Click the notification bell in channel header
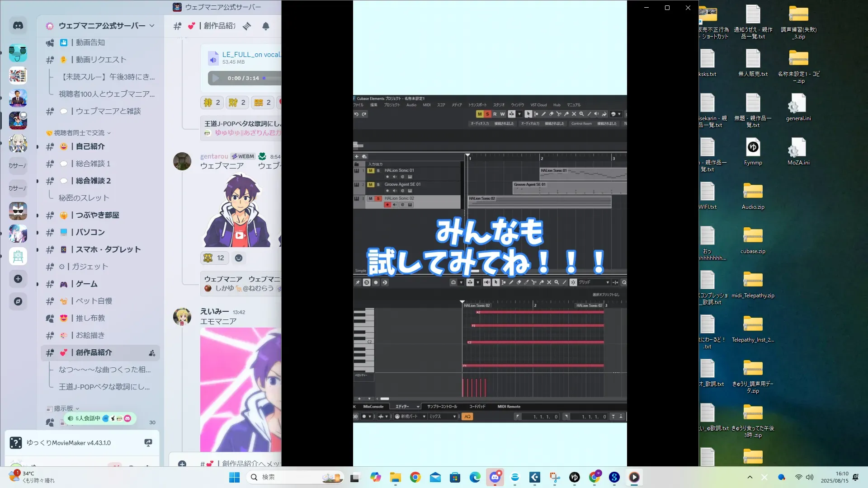Image resolution: width=868 pixels, height=488 pixels. click(x=266, y=26)
